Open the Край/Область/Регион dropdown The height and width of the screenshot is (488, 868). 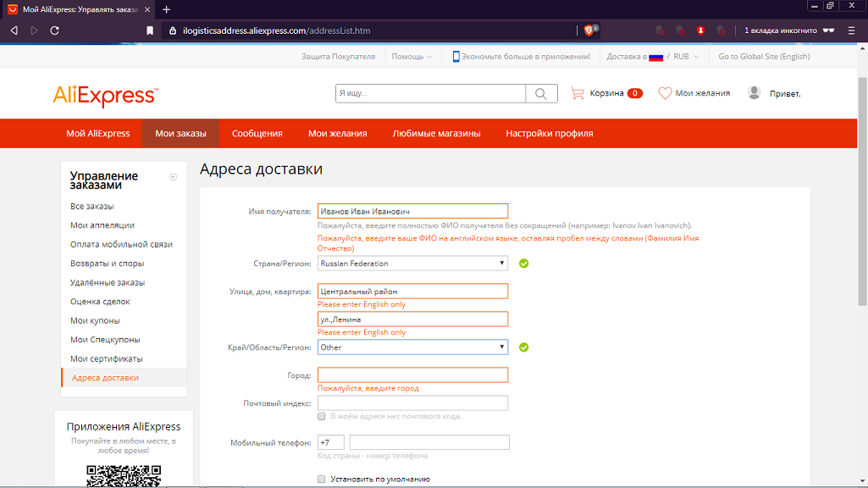click(x=412, y=347)
